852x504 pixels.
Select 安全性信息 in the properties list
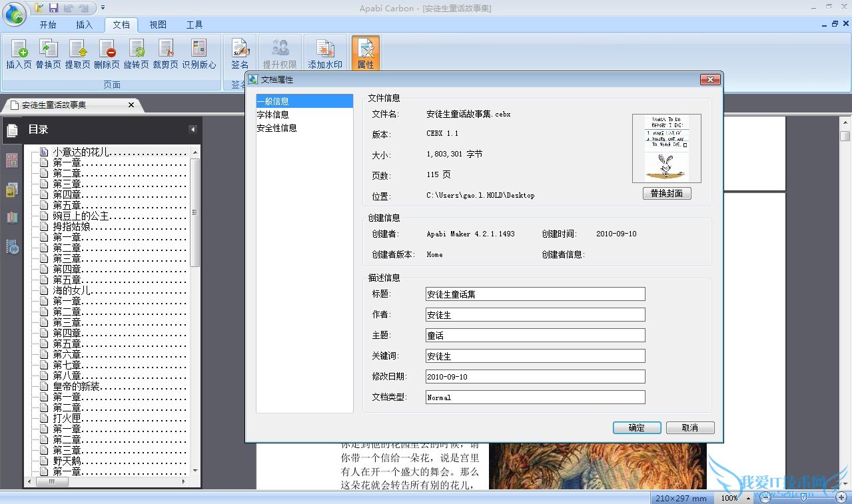(x=277, y=128)
